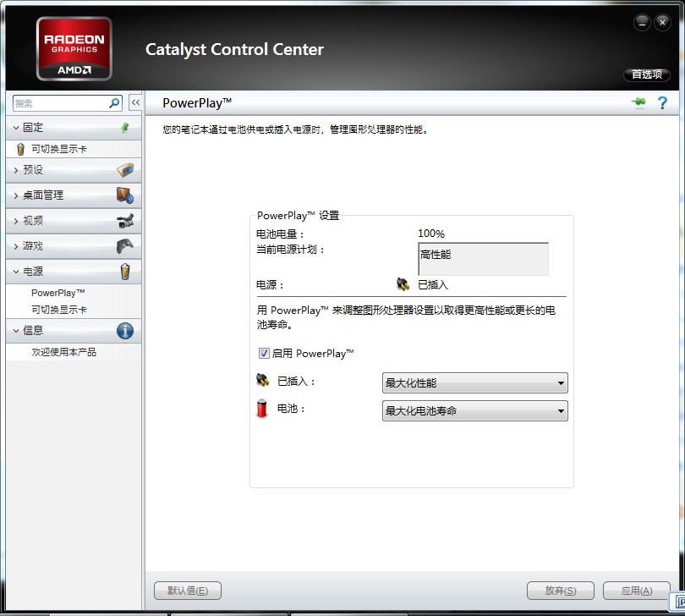Open the 电池 最大化电池寿命 dropdown
This screenshot has height=616, width=685.
point(475,411)
